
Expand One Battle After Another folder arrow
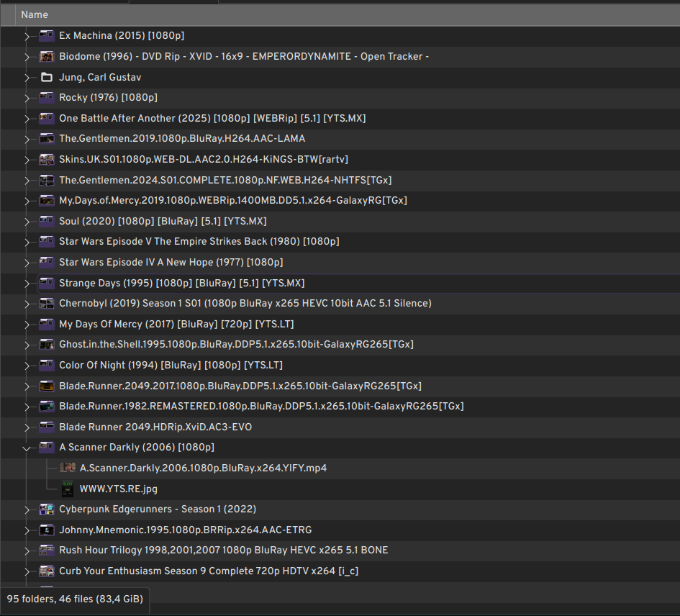tap(27, 119)
